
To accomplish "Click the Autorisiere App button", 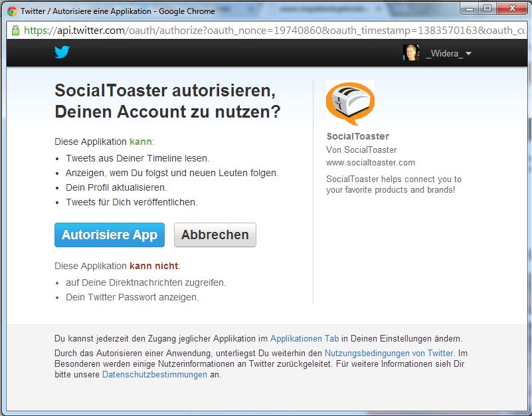I will point(110,235).
